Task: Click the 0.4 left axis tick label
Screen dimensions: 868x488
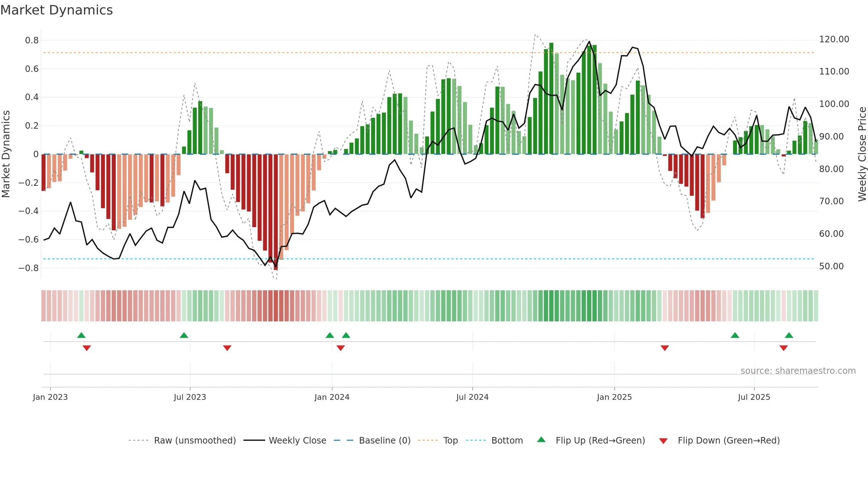Action: pos(32,97)
